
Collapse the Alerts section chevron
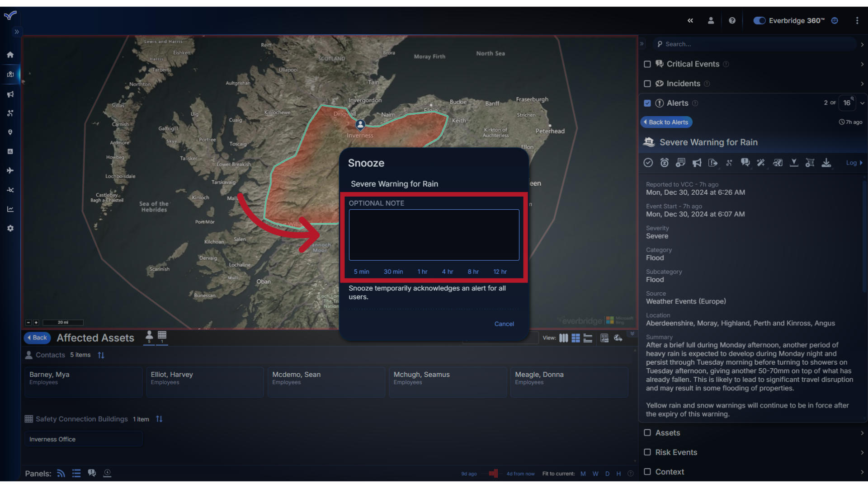tap(862, 103)
